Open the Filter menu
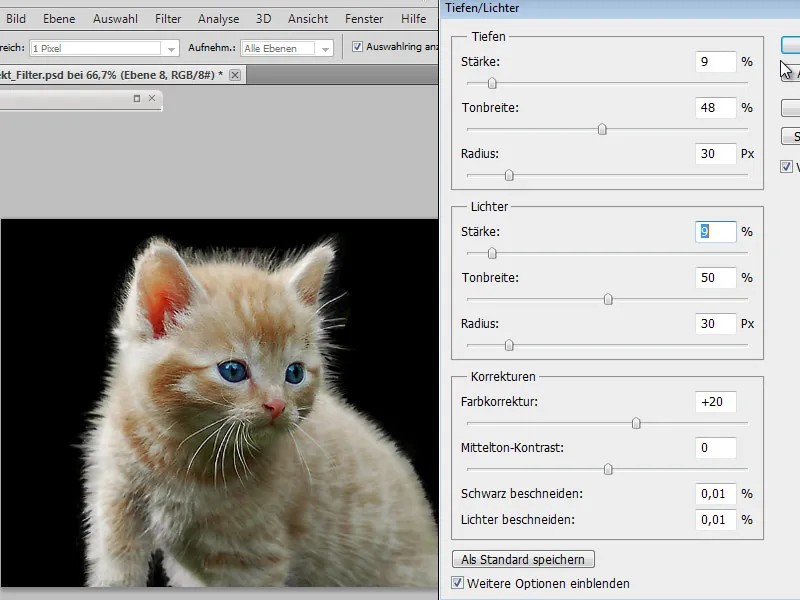Screen dimensions: 800x600 click(168, 19)
